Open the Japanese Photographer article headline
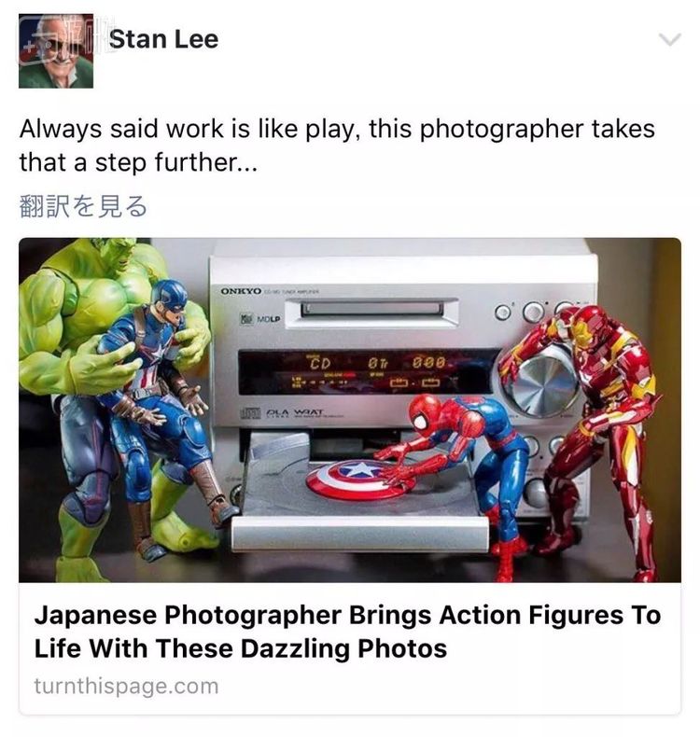The image size is (700, 737). [348, 632]
